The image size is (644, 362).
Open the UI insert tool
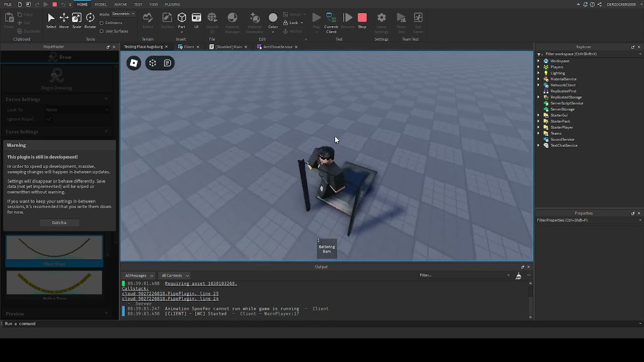coord(196,21)
